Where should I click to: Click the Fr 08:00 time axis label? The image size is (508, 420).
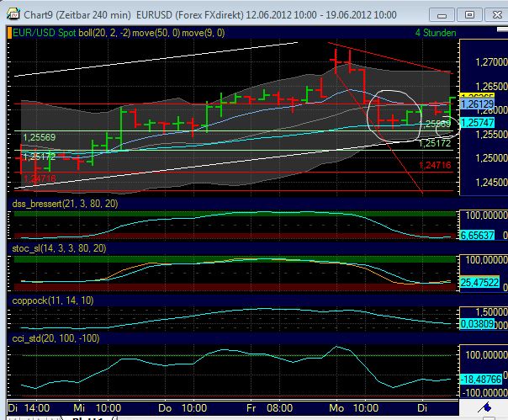(x=269, y=408)
